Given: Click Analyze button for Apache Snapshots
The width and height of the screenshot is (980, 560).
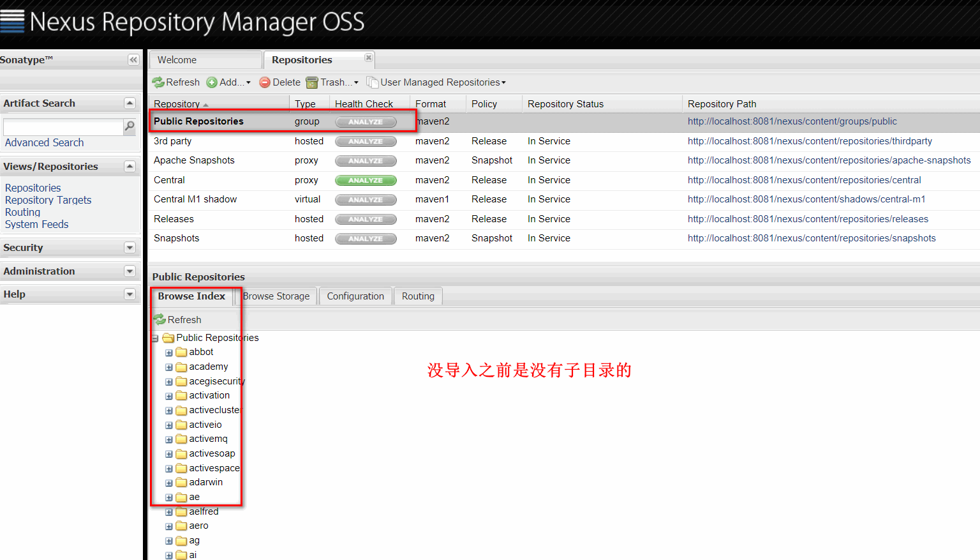Looking at the screenshot, I should 366,161.
